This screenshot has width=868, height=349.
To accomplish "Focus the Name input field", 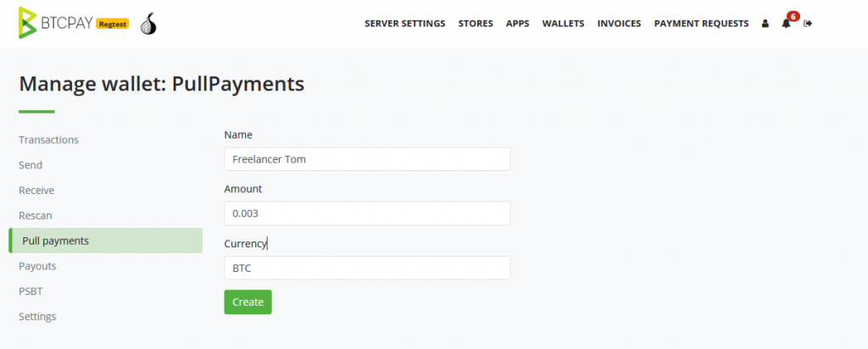I will pos(367,159).
